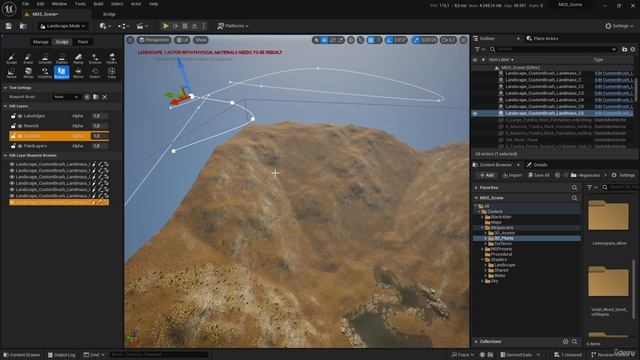Viewport: 640px width, 360px height.
Task: Click the viewport maximize layout icon
Action: click(x=463, y=40)
